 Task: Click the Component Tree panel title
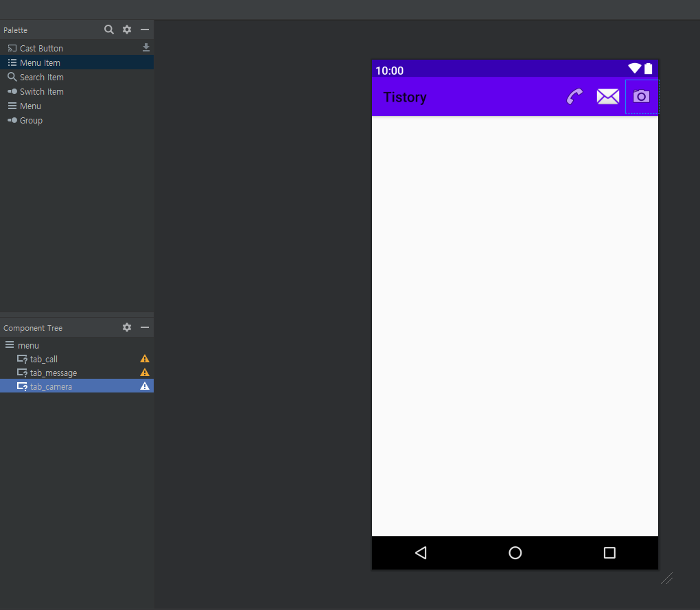click(33, 328)
